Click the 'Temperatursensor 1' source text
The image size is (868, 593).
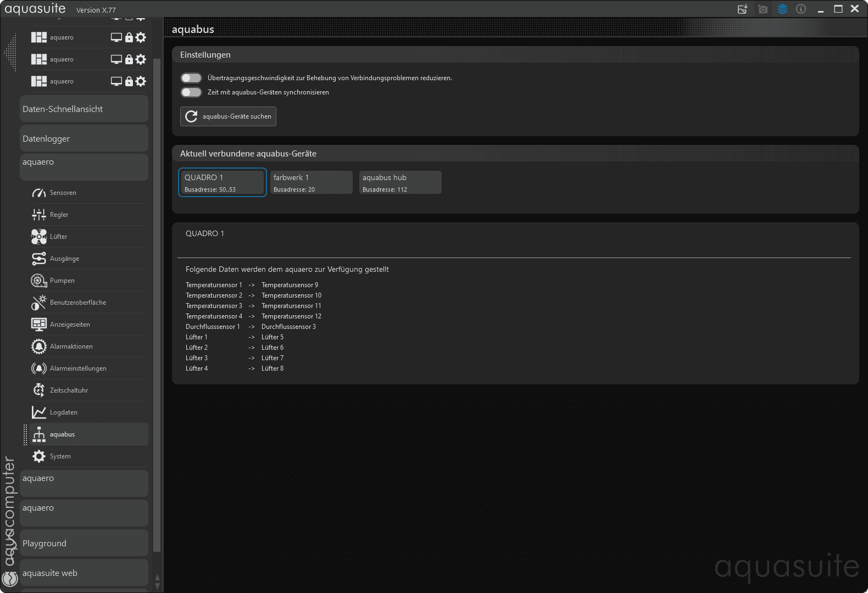[x=214, y=285]
